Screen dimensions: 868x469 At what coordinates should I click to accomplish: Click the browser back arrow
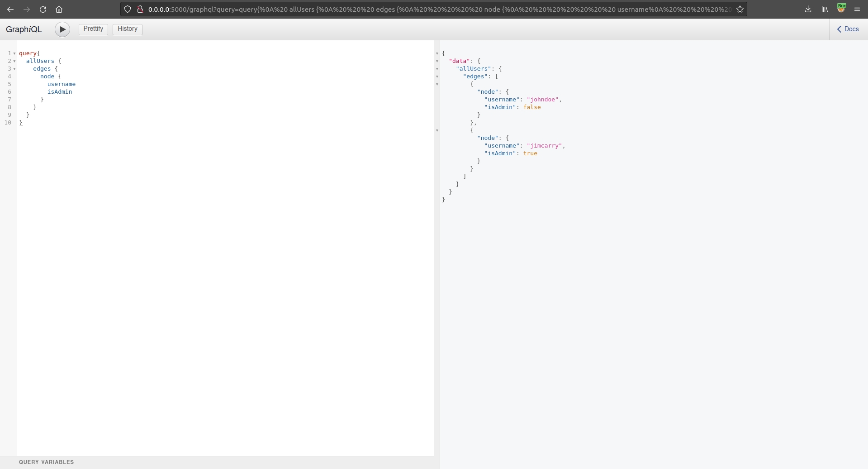click(x=10, y=9)
